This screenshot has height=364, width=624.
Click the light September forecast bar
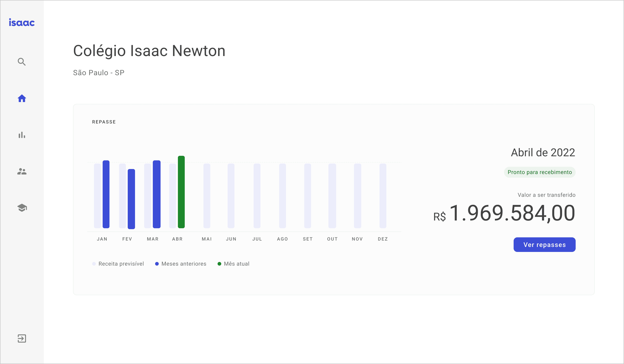(307, 196)
